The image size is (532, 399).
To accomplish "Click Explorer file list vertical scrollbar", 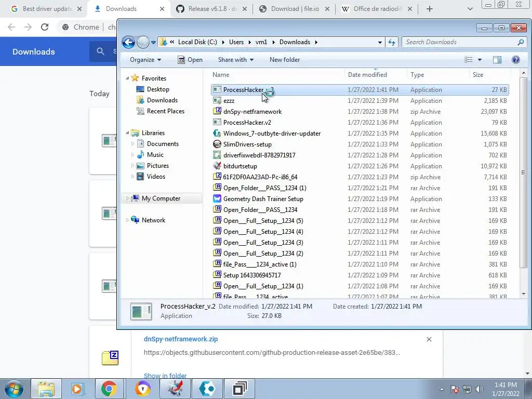I will pos(524,173).
